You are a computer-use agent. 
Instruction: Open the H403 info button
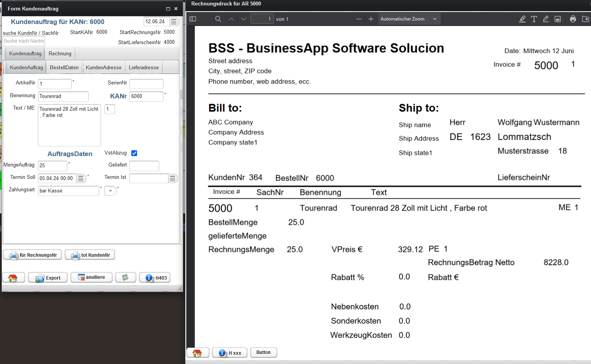pyautogui.click(x=155, y=278)
